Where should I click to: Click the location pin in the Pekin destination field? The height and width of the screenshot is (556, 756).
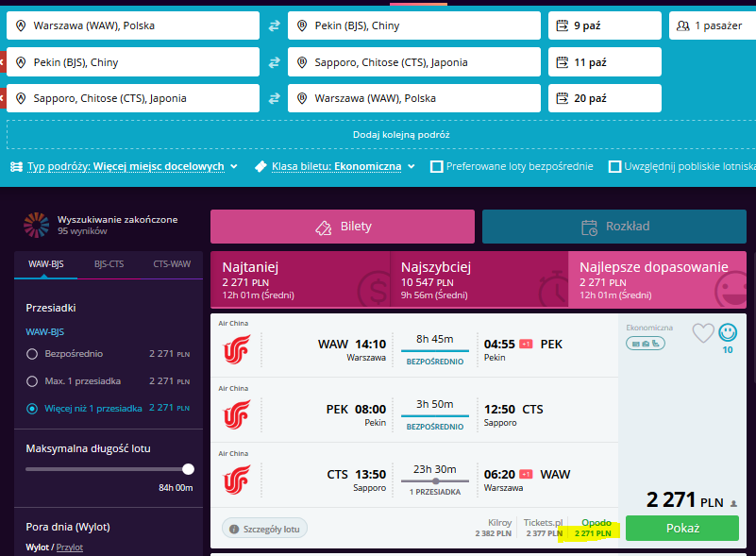[302, 25]
